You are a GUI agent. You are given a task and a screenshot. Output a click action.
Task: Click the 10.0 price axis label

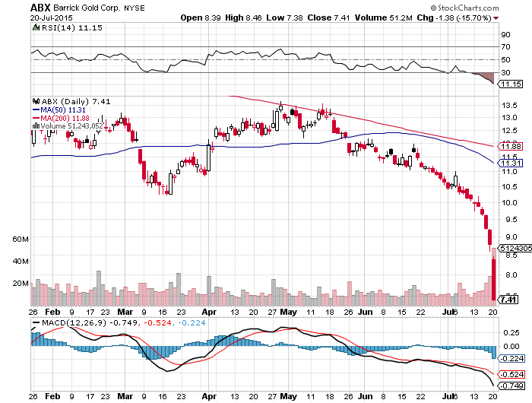point(509,203)
